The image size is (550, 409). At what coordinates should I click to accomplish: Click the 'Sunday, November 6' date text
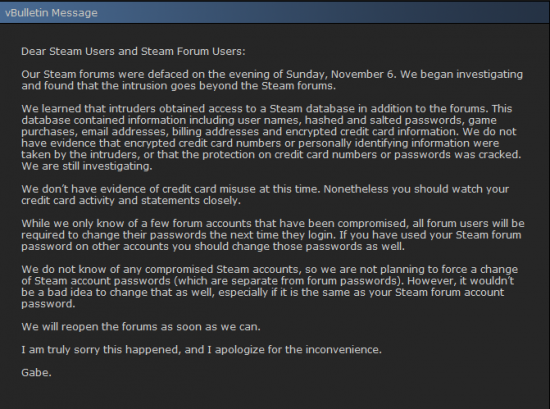click(340, 75)
